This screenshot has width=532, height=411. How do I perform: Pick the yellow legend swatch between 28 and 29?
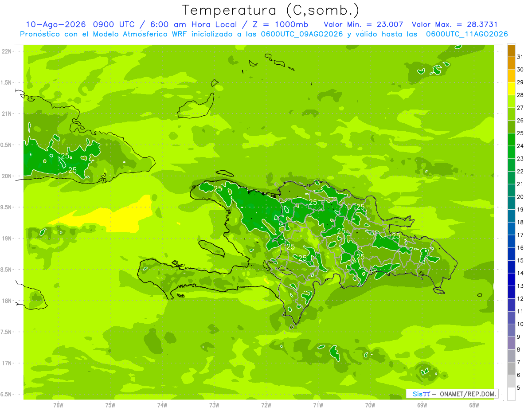(511, 89)
